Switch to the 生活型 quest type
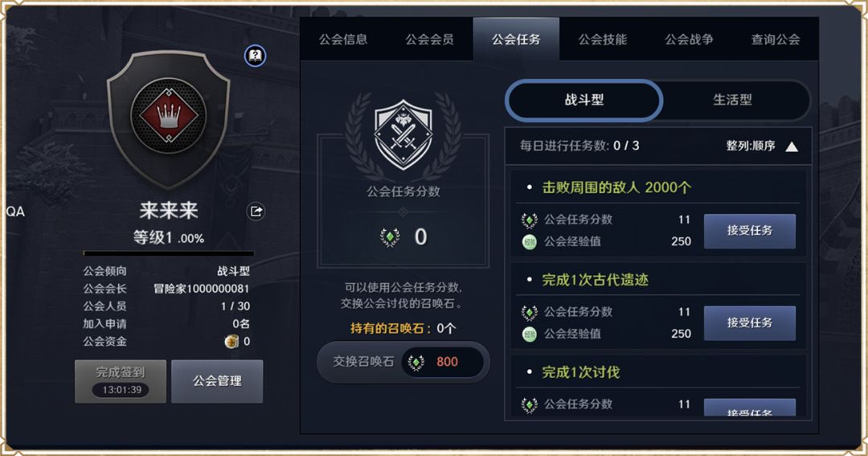 pos(732,101)
